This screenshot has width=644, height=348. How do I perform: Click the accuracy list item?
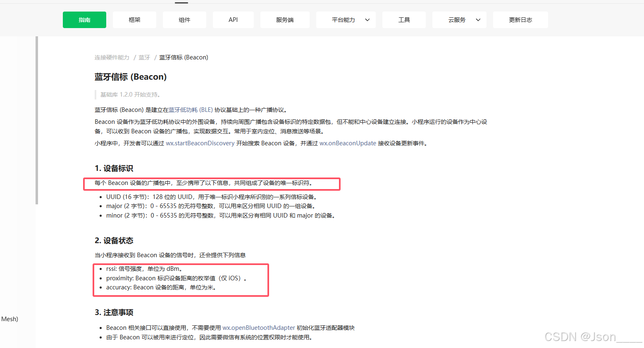pos(161,287)
